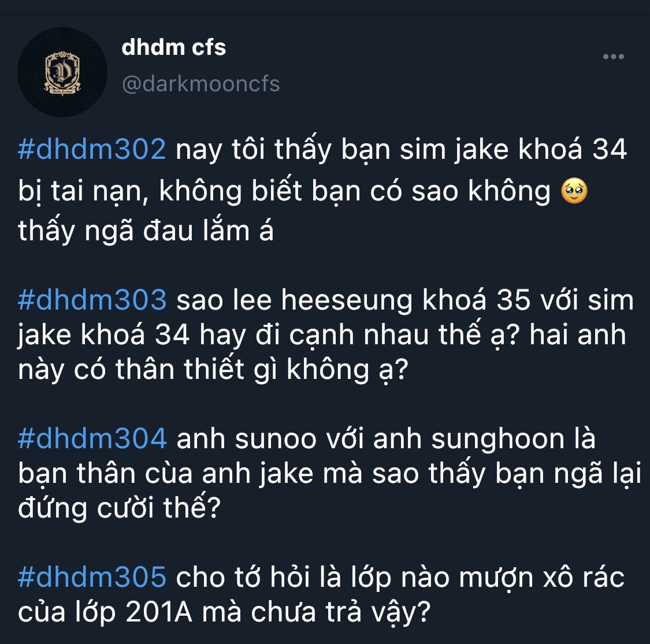Tap the line 'của lớp 201A mà chưa trả vậy?'
This screenshot has height=644, width=650.
click(x=224, y=612)
